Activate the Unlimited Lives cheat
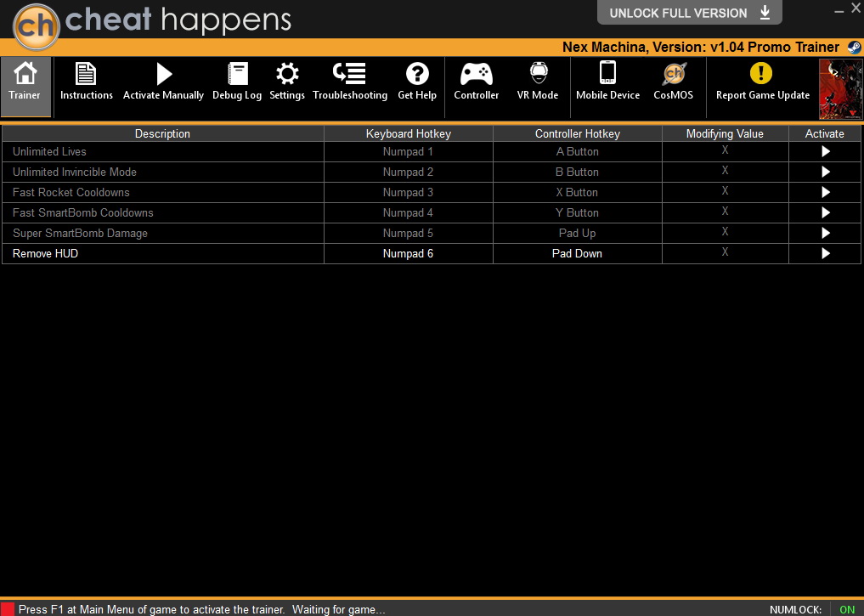The height and width of the screenshot is (616, 864). click(x=825, y=151)
